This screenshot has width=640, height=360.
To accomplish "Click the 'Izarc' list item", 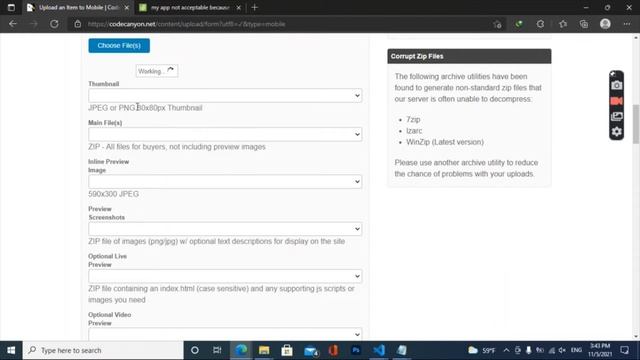I will 414,131.
